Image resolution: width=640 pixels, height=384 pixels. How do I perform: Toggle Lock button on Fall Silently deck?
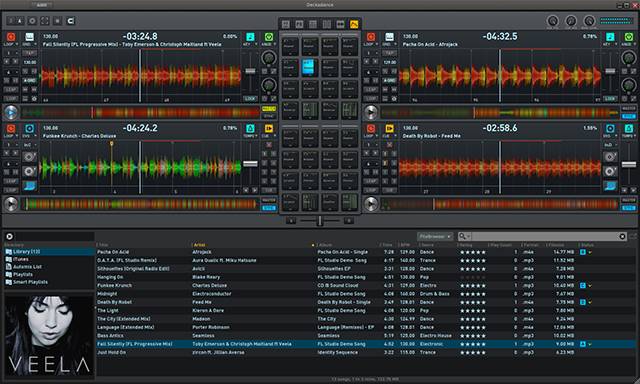(x=250, y=99)
